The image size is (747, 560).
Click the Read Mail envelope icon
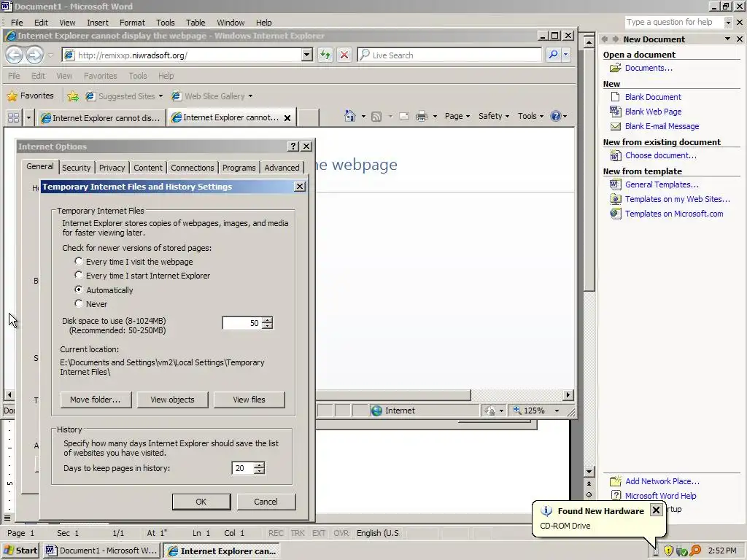click(x=404, y=116)
